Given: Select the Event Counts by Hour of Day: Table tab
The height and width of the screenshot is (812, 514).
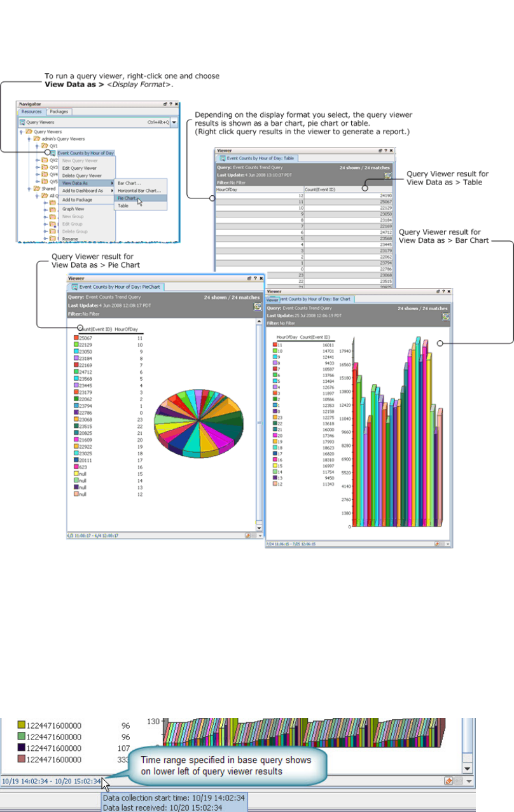Looking at the screenshot, I should (x=258, y=158).
